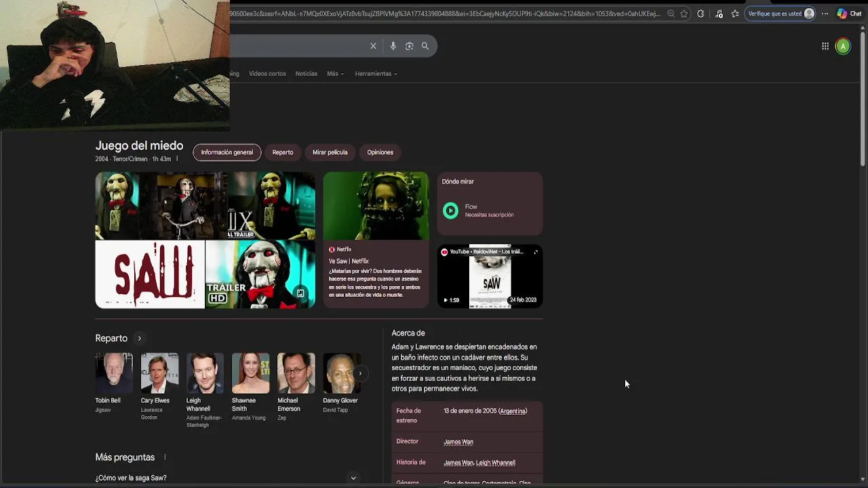Viewport: 868px width, 488px height.
Task: Open the three-dot options beside movie runtime
Action: 177,159
